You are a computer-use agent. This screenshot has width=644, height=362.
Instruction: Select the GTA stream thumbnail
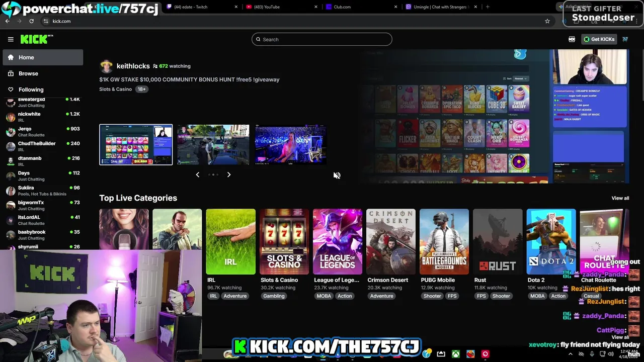tap(213, 145)
